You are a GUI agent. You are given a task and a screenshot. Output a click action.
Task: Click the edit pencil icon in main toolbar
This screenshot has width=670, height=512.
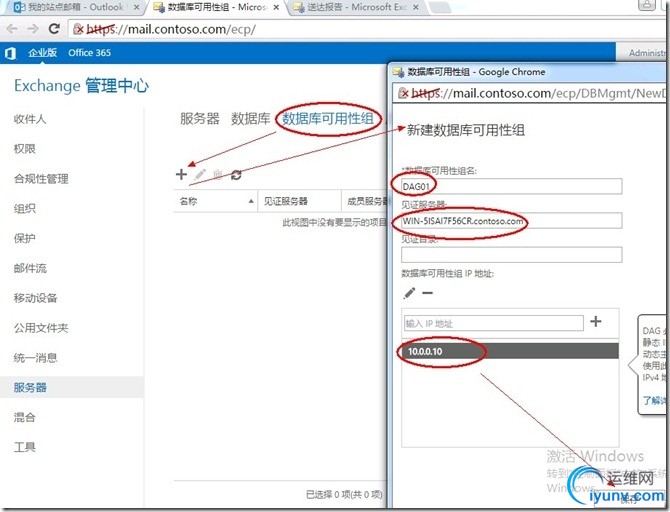pyautogui.click(x=200, y=174)
